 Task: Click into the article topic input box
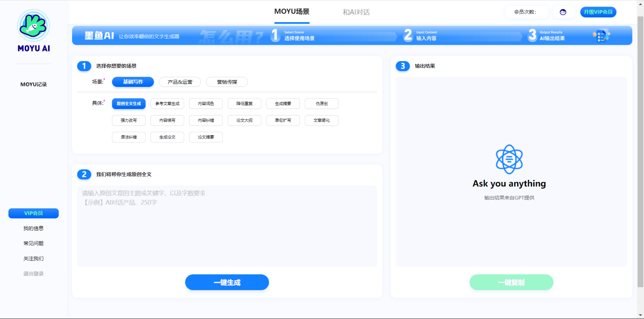tap(227, 226)
